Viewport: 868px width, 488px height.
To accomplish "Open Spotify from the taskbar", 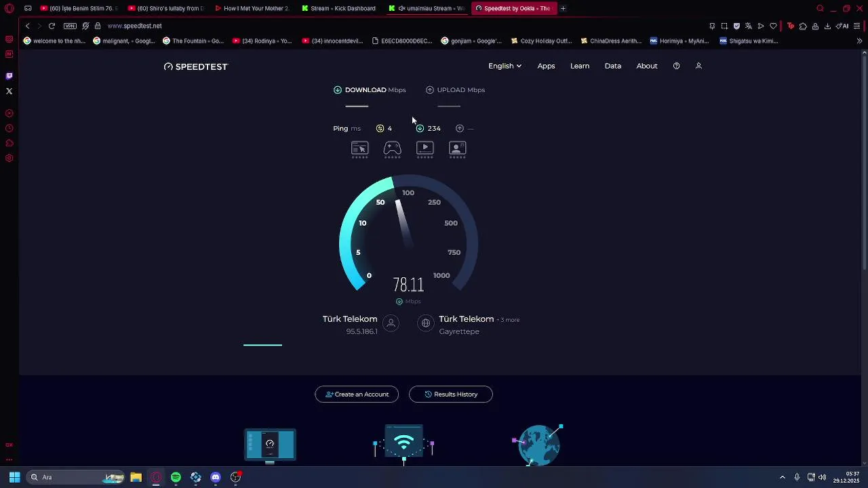I will [176, 477].
